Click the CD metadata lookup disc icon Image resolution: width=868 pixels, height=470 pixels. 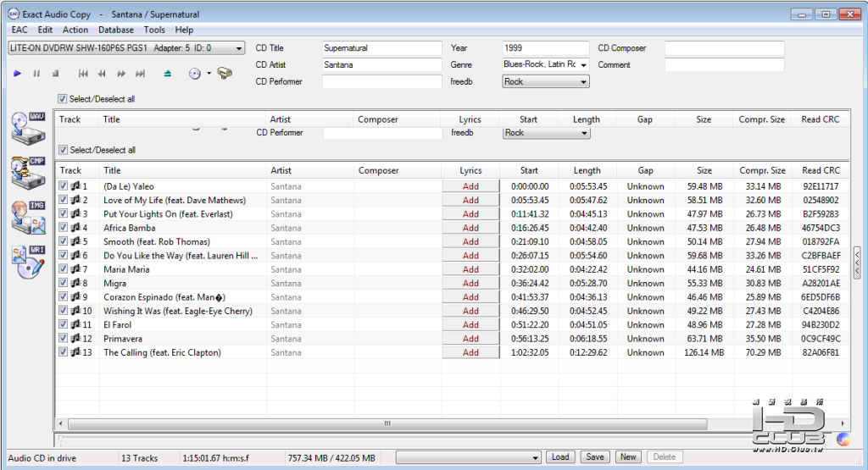195,74
